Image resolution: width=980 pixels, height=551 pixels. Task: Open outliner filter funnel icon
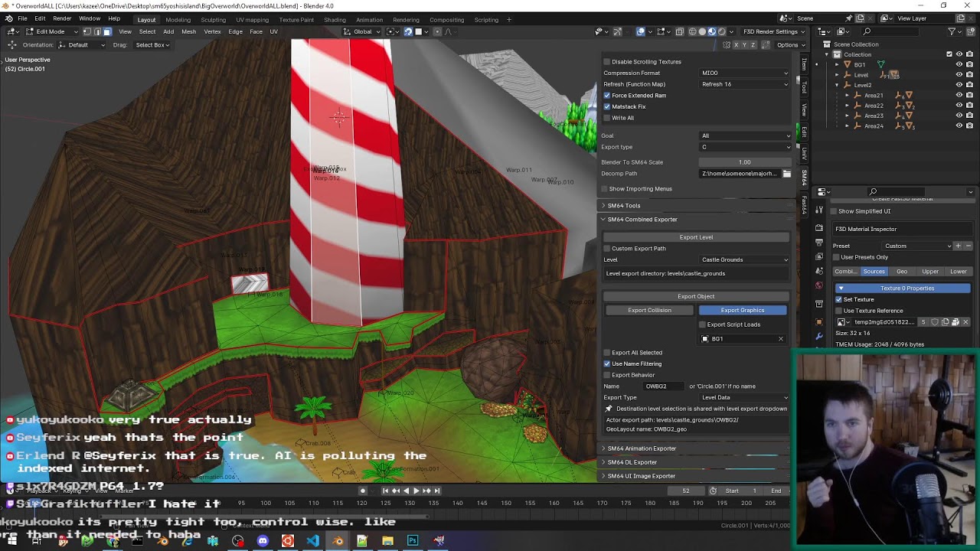coord(952,31)
